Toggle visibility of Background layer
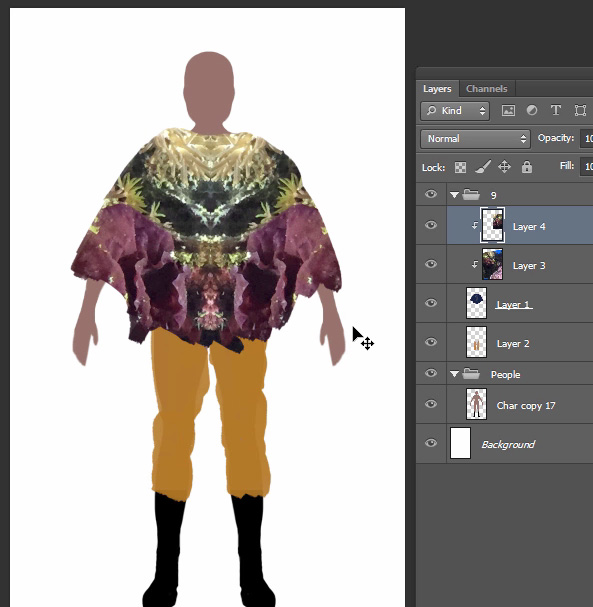 [x=431, y=443]
